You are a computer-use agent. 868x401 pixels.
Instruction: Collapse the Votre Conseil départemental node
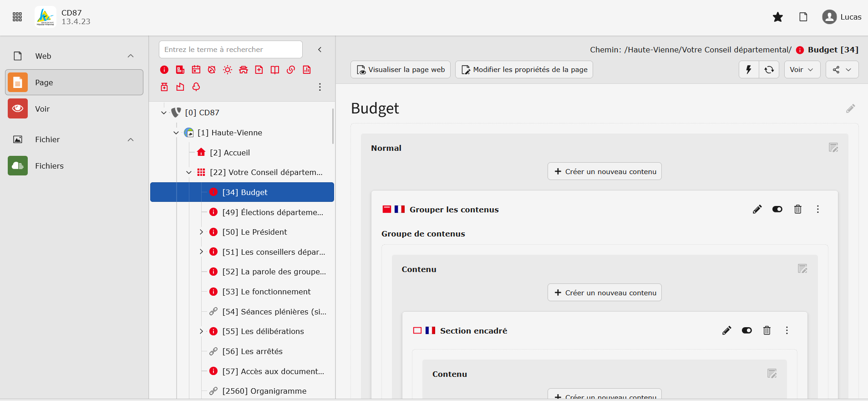click(x=189, y=172)
